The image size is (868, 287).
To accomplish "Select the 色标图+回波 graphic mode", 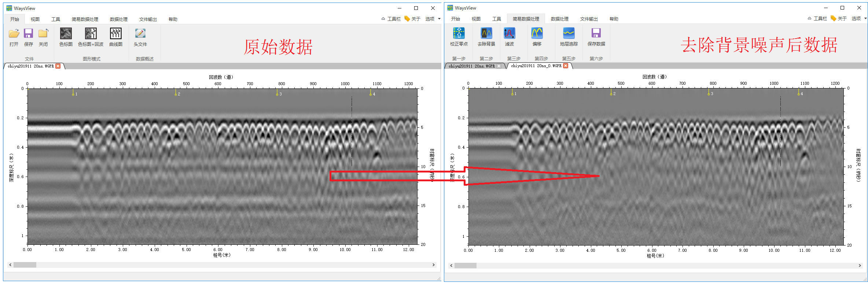I will [91, 37].
